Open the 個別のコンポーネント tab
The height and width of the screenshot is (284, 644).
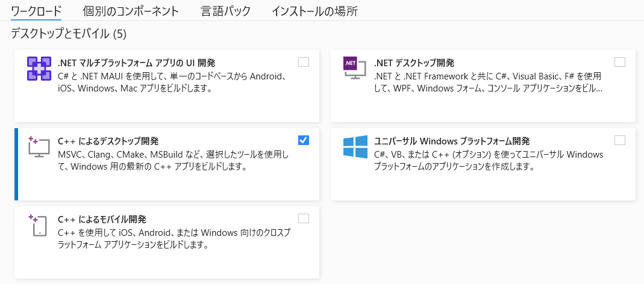coord(131,11)
